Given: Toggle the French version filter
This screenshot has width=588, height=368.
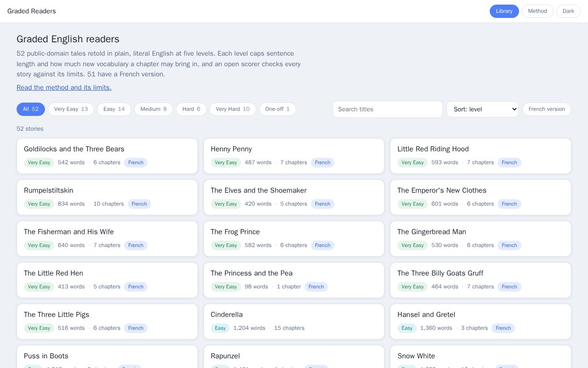Looking at the screenshot, I should (x=547, y=109).
